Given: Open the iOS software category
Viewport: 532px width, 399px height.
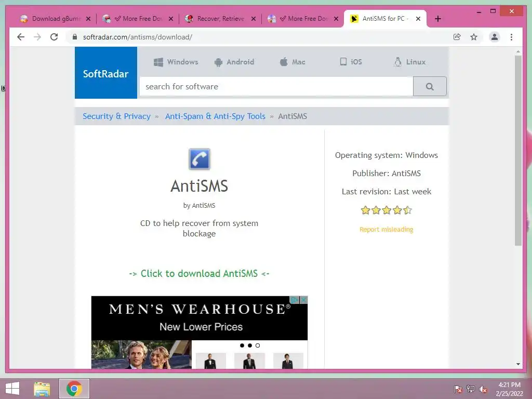Looking at the screenshot, I should [x=351, y=62].
